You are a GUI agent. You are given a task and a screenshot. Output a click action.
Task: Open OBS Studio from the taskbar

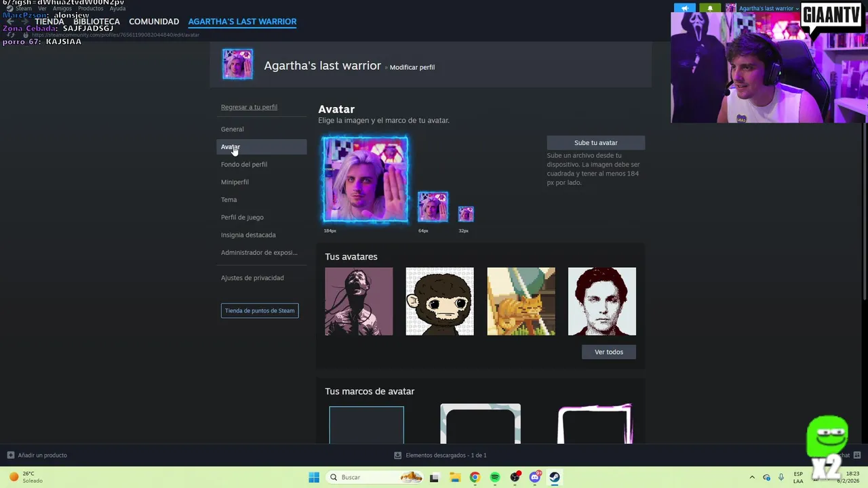pos(515,477)
